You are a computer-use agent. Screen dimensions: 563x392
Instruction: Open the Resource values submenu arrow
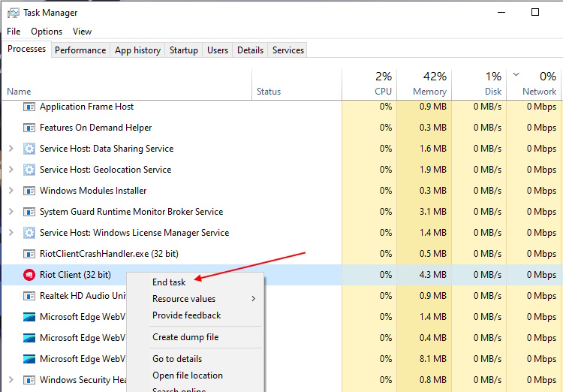tap(254, 299)
